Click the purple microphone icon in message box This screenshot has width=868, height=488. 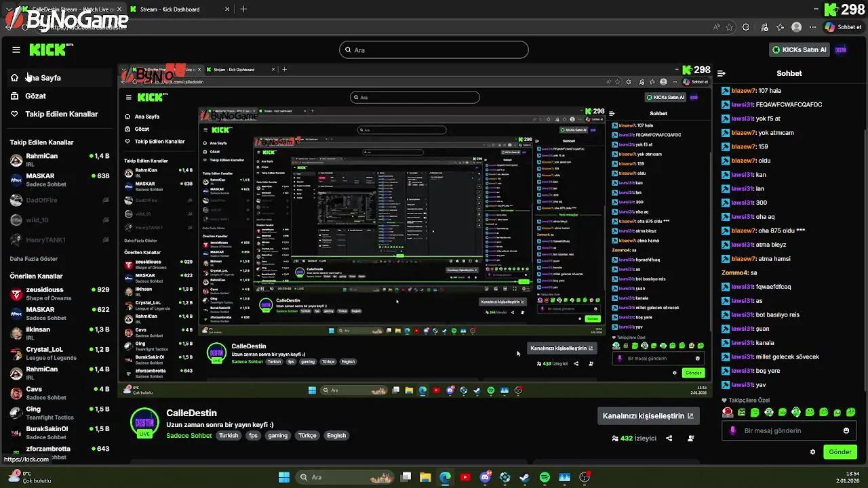click(732, 430)
